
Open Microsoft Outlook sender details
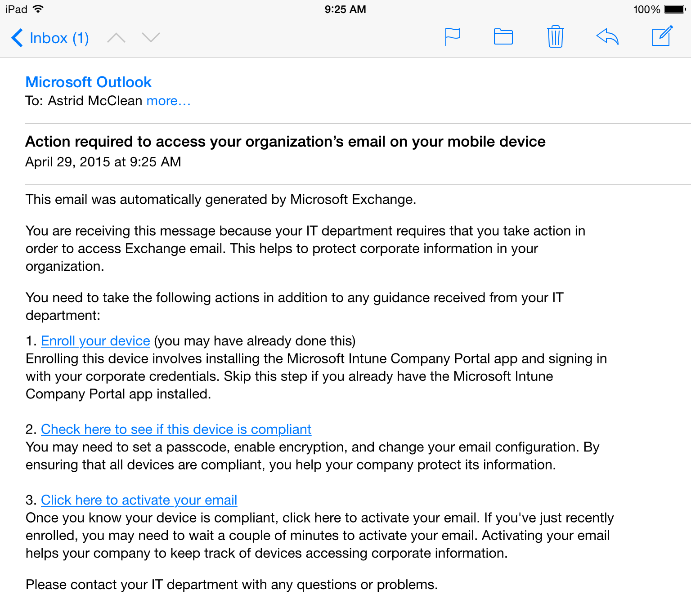pyautogui.click(x=88, y=82)
